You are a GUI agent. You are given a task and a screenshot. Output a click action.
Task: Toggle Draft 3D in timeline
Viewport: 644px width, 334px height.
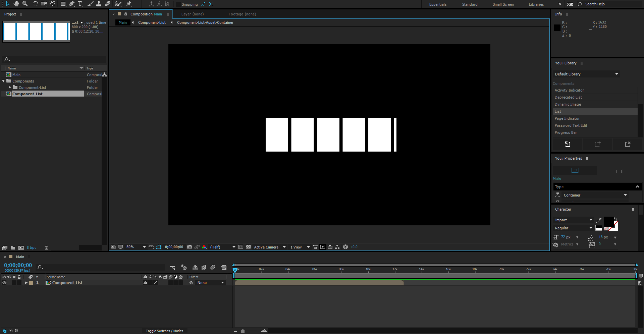[x=184, y=267]
